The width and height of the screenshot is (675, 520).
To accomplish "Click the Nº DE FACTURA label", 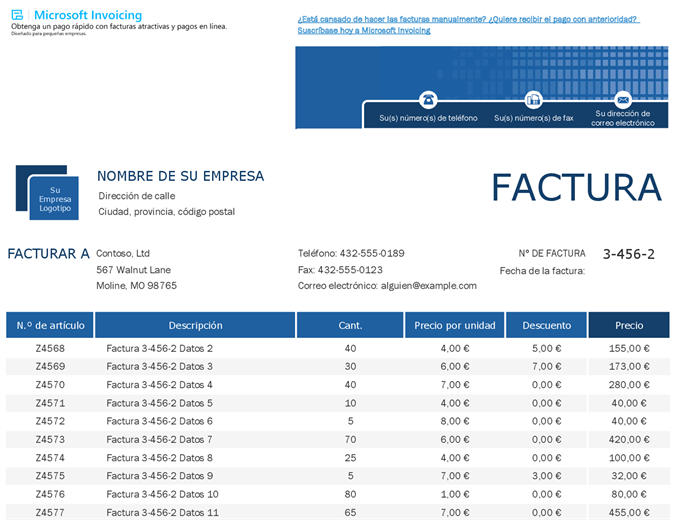I will (552, 254).
